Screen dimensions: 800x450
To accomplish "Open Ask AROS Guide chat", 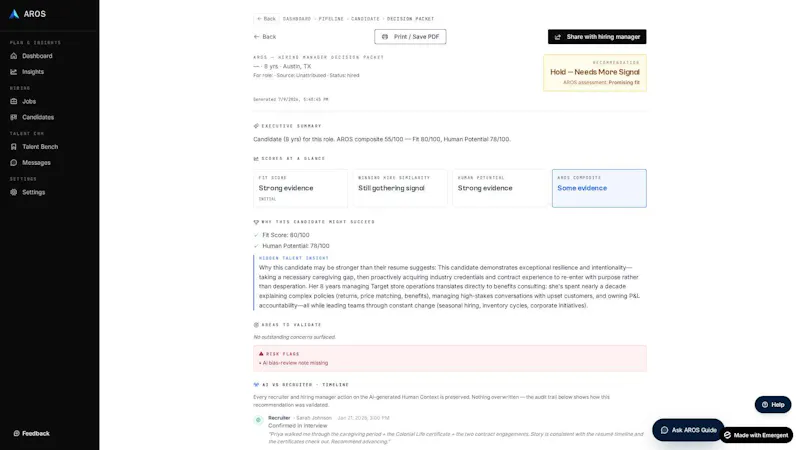I will [688, 430].
